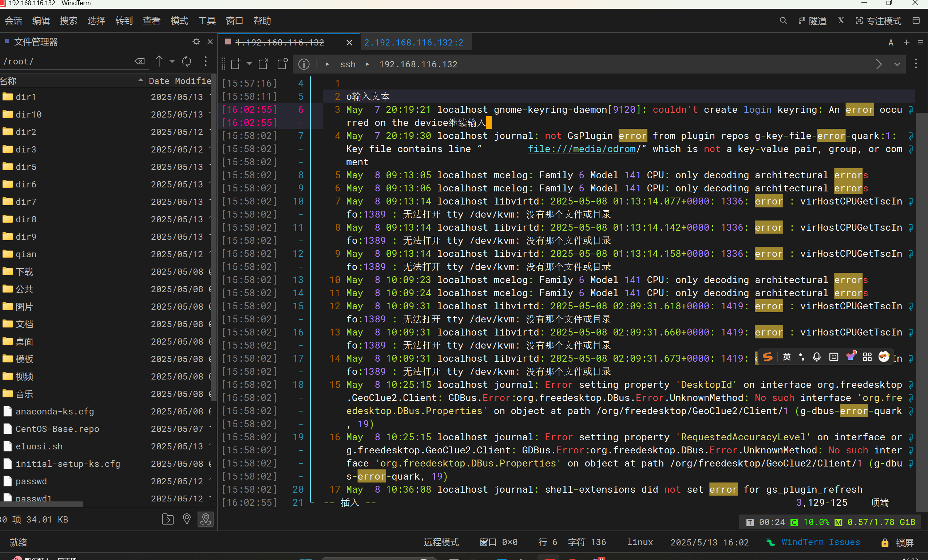928x560 pixels.
Task: Open dropdown arrow beside the up-directory button
Action: tap(172, 61)
